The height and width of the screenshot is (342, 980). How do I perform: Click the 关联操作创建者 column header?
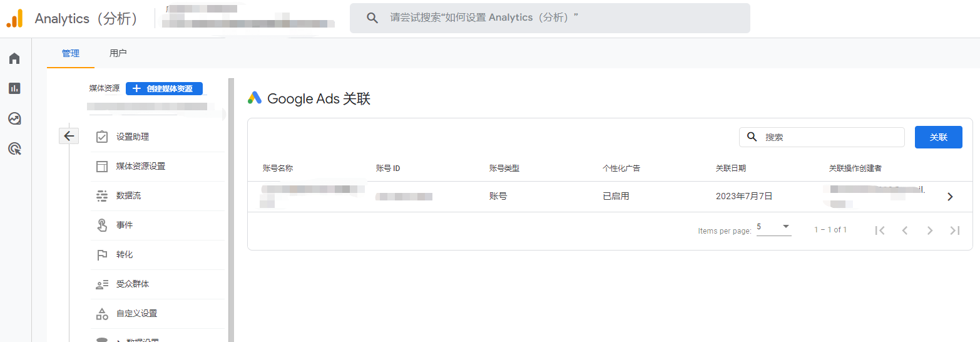pos(855,168)
